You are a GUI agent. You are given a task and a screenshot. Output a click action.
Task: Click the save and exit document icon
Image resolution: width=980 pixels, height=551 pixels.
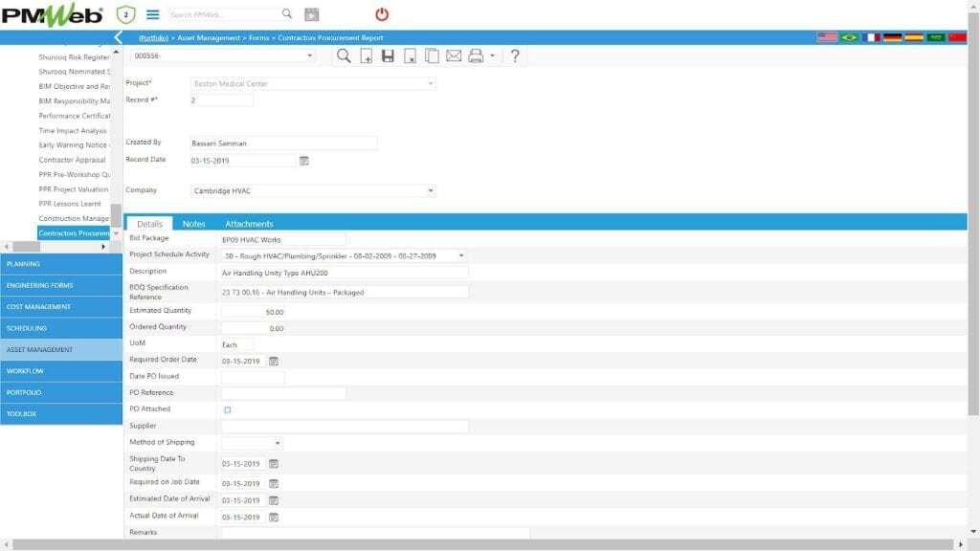tap(410, 56)
